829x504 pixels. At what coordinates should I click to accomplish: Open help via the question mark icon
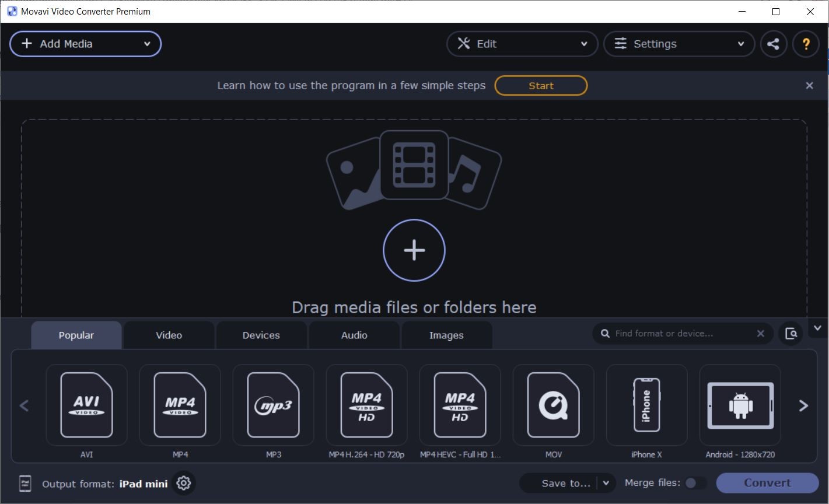pyautogui.click(x=806, y=44)
